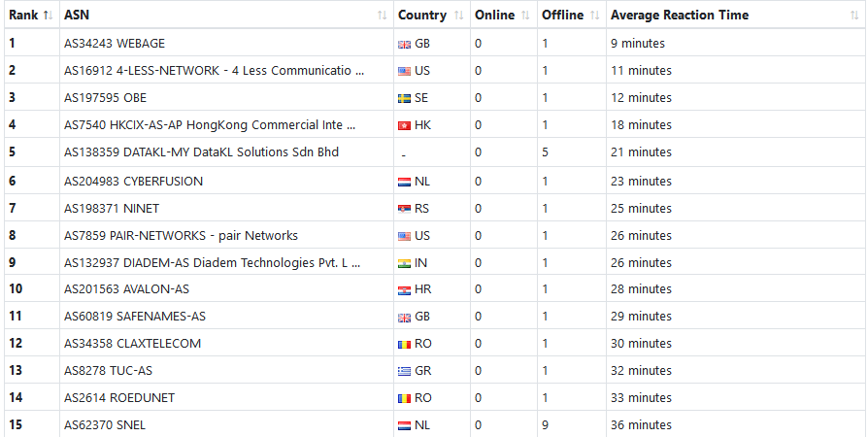Click the Country column header label
The height and width of the screenshot is (437, 868).
click(421, 15)
